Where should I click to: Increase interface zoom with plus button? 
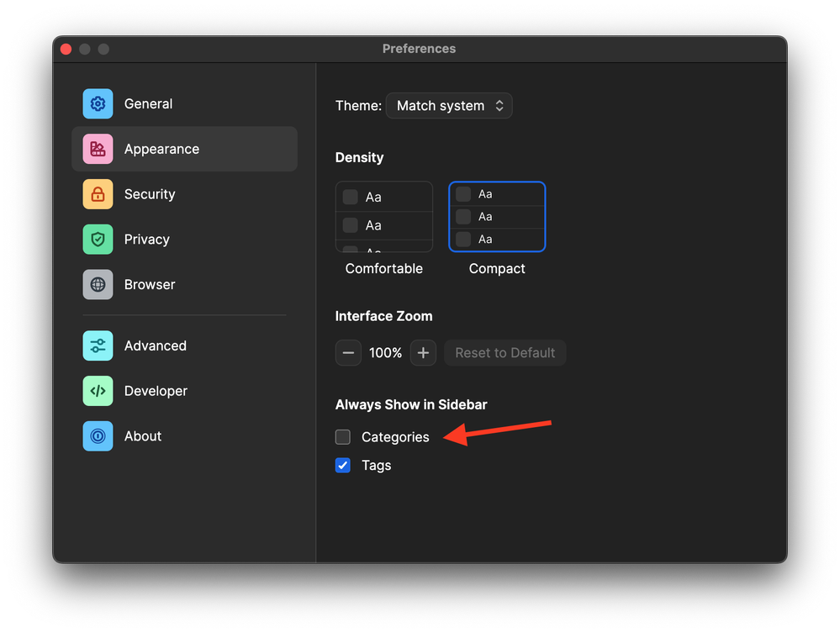click(x=423, y=353)
